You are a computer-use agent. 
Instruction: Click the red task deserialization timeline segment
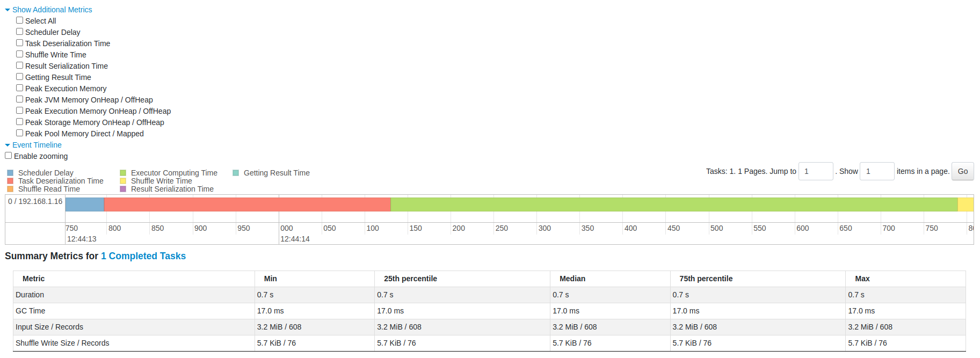point(248,204)
